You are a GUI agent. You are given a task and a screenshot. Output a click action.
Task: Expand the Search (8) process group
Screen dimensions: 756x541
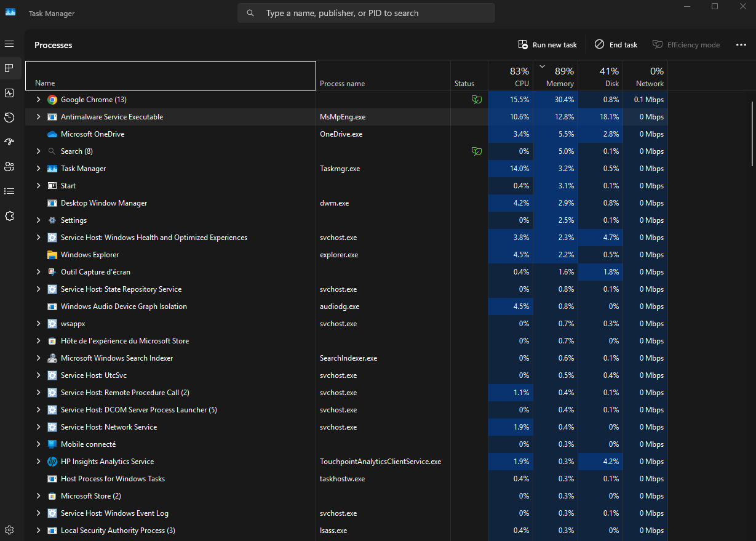pos(38,151)
